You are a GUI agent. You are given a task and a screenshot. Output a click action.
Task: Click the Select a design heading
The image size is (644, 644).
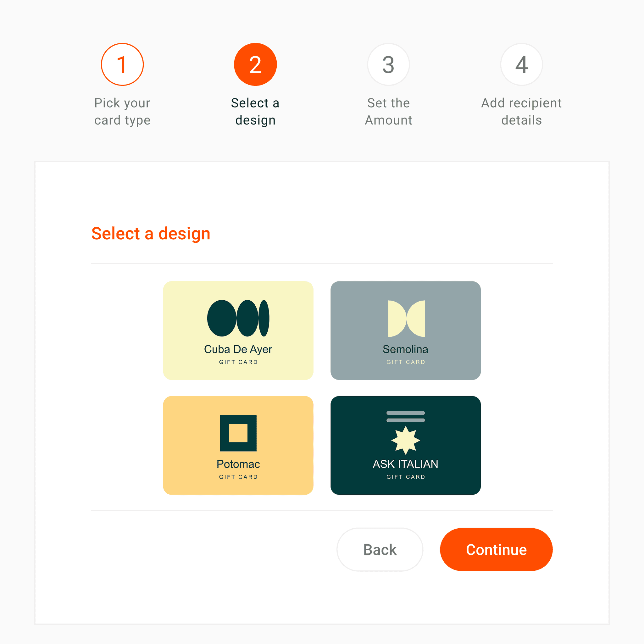[x=151, y=233]
